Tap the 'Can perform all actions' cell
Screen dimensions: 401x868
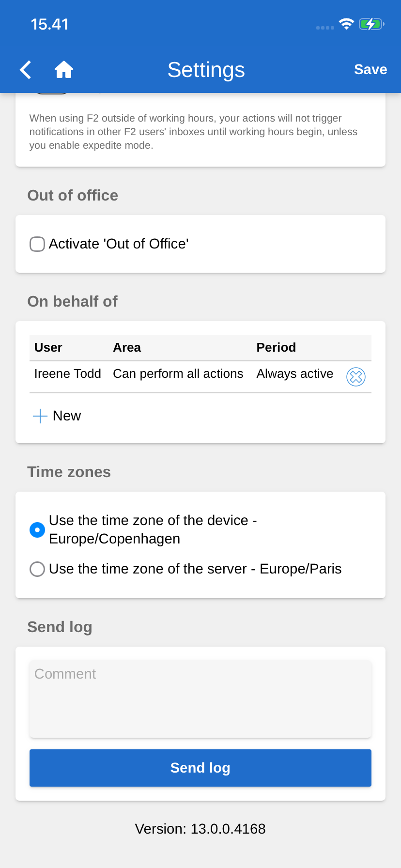click(178, 374)
